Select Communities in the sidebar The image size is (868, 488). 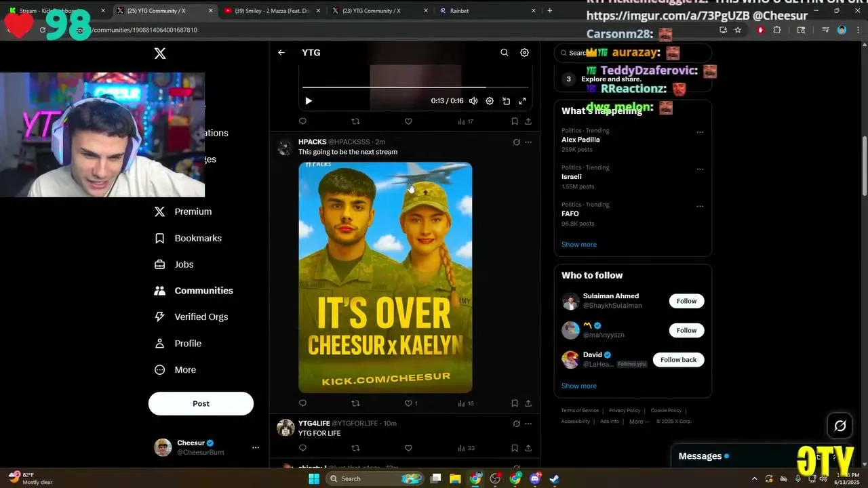click(x=193, y=291)
